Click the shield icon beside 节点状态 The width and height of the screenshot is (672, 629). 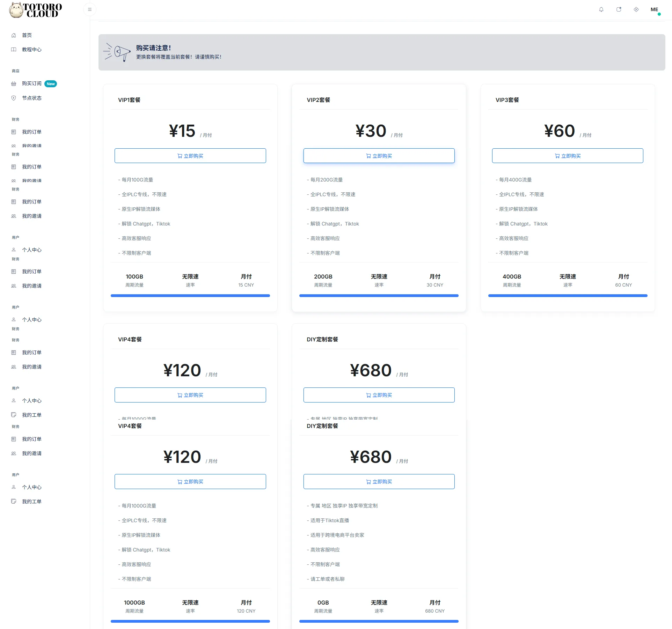pyautogui.click(x=14, y=98)
